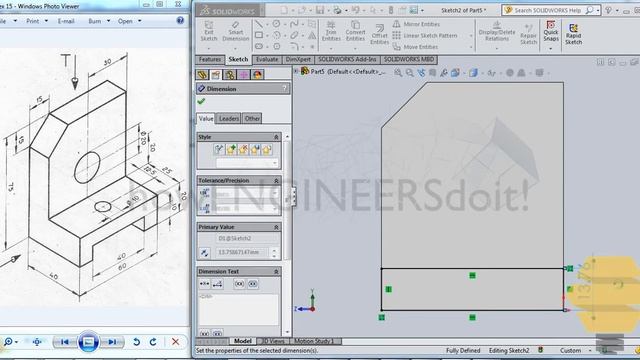Open the DisplayManager tab icon

pos(258,75)
